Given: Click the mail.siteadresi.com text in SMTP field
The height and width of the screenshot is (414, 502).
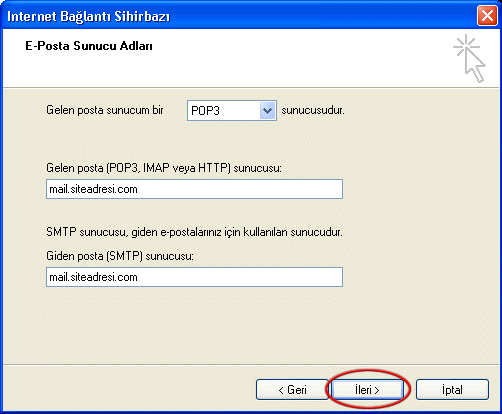Looking at the screenshot, I should (93, 277).
